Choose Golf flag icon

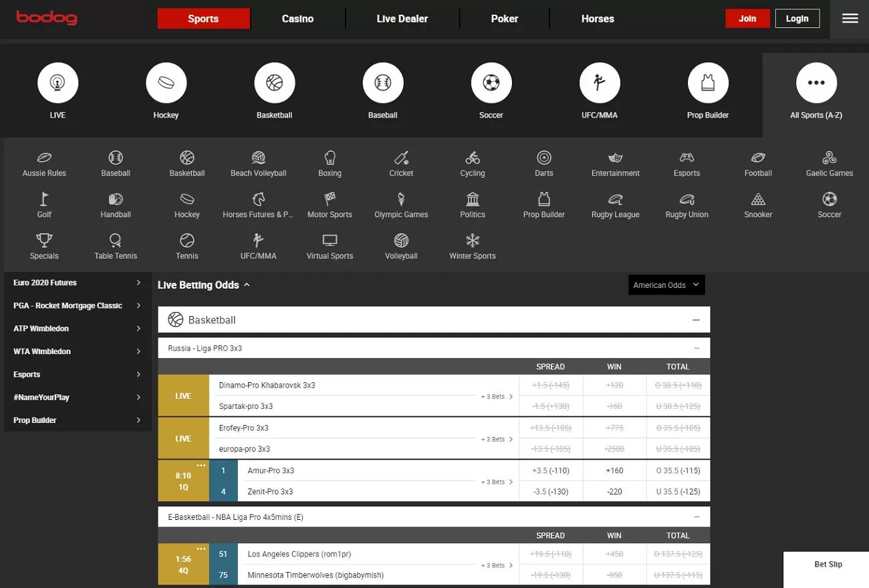[44, 199]
